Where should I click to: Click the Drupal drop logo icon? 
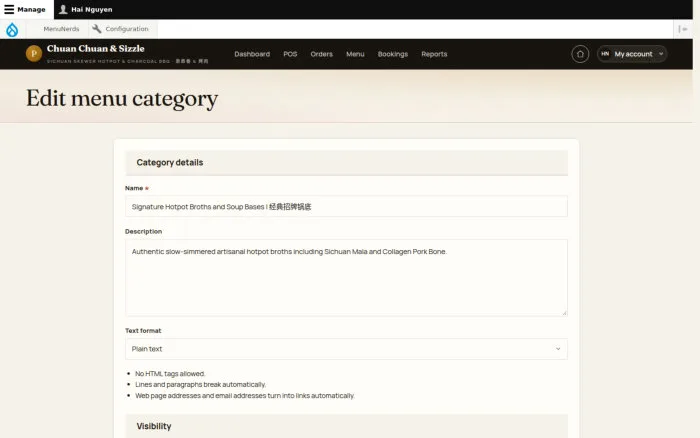pos(12,29)
